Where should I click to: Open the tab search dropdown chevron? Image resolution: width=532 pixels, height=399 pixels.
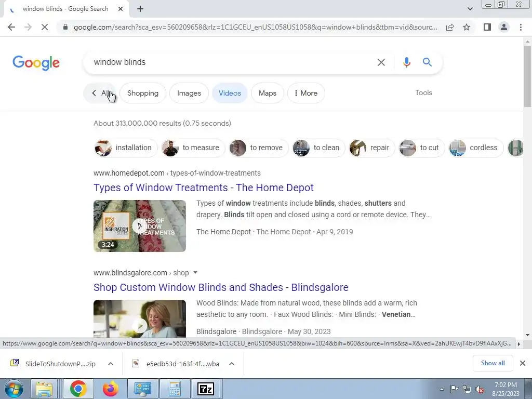[x=470, y=9]
